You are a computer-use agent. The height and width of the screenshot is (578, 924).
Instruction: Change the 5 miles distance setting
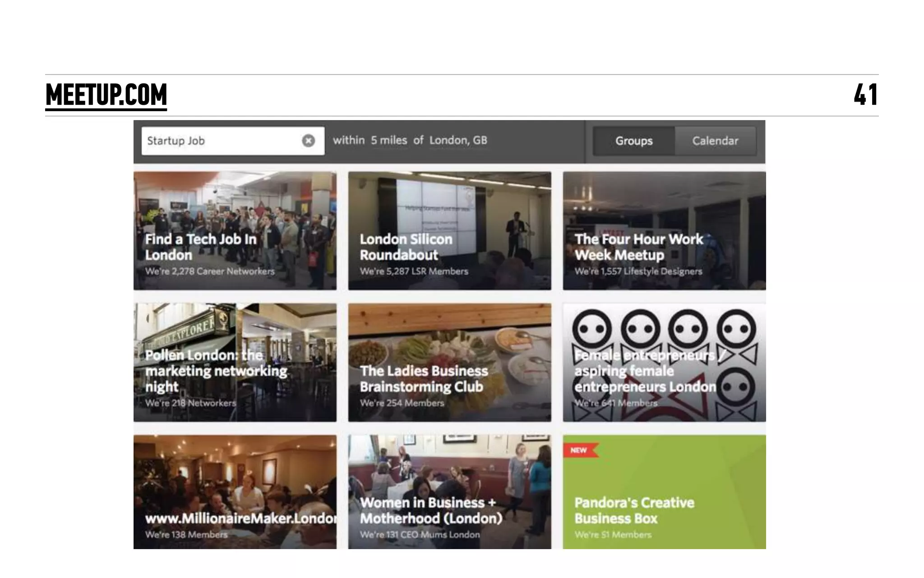tap(388, 140)
